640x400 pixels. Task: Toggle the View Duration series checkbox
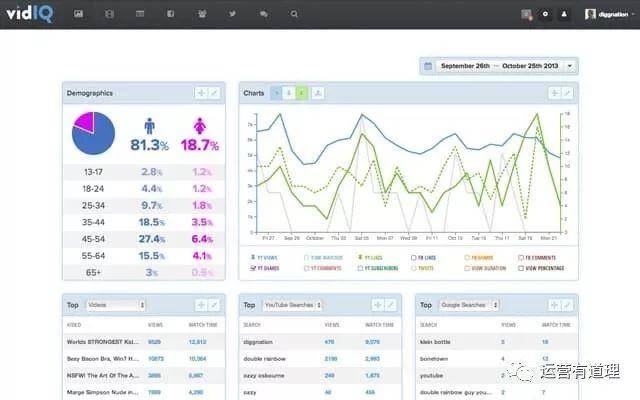point(467,268)
